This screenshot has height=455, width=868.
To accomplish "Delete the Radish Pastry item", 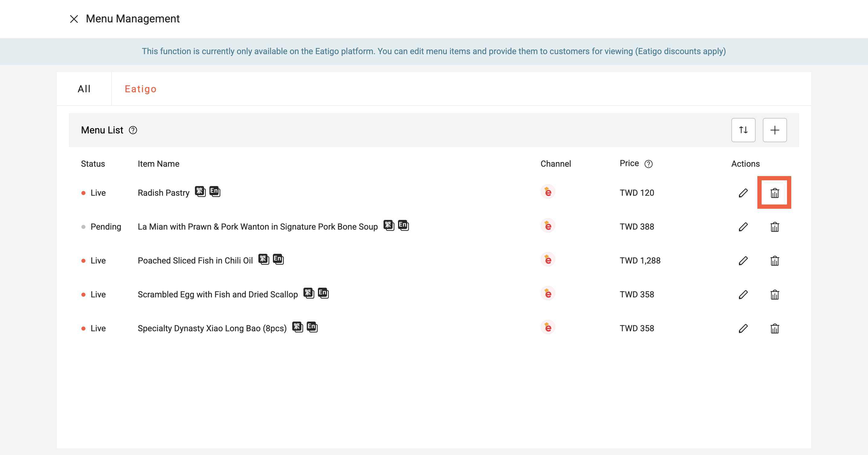I will 775,193.
